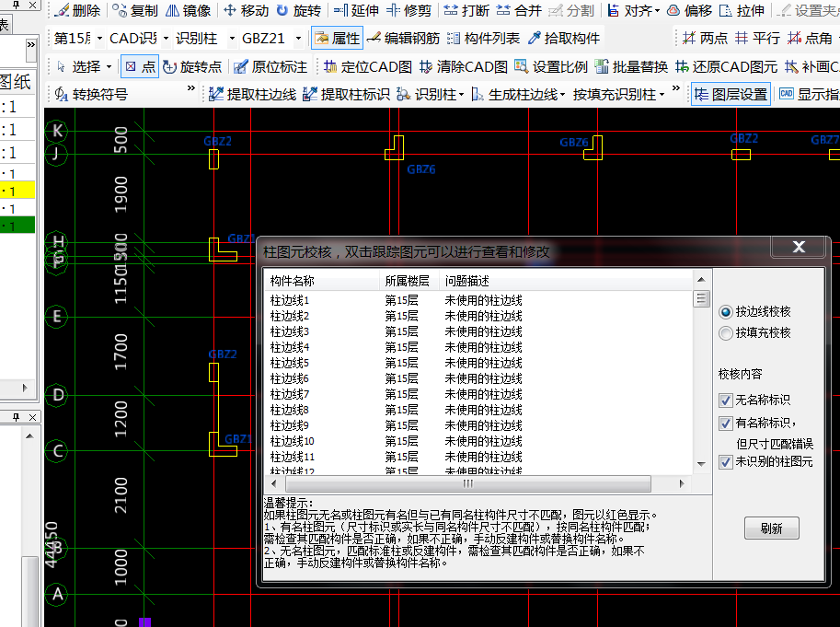Select the 旋转 (rotate) tool
The height and width of the screenshot is (627, 840).
[298, 10]
